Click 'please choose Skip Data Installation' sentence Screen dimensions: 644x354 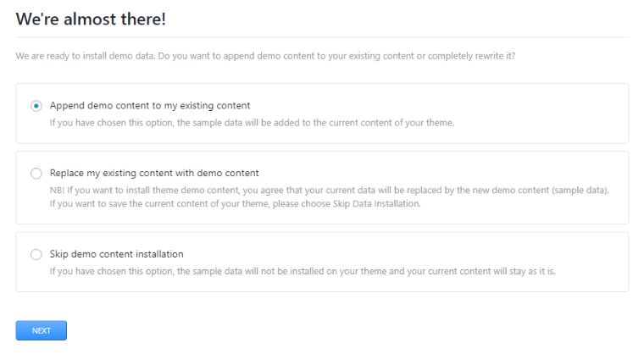pos(353,203)
